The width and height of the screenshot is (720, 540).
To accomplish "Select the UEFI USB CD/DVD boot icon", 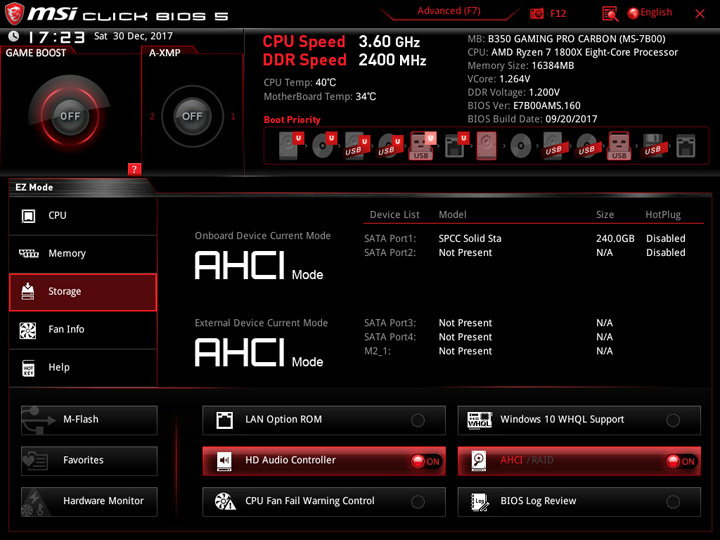I will [x=390, y=146].
